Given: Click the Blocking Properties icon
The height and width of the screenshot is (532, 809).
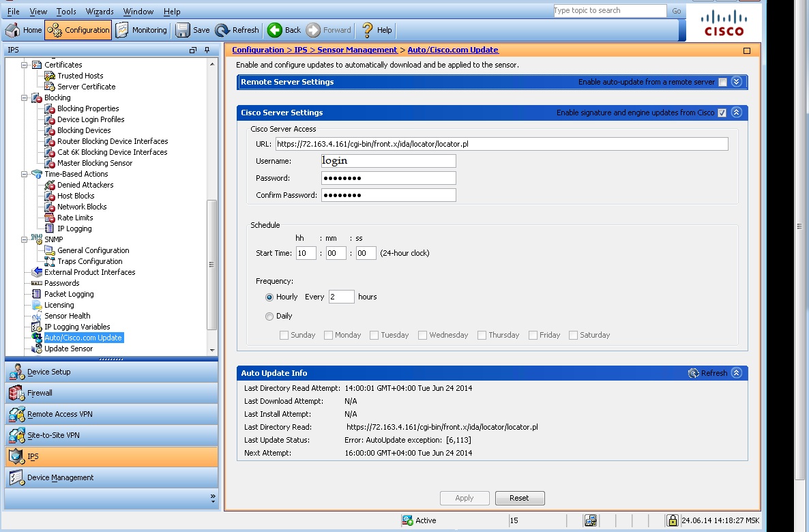Looking at the screenshot, I should pos(50,108).
